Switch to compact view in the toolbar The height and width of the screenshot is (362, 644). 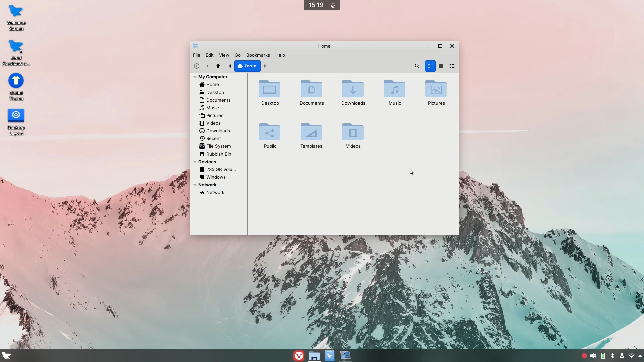(452, 66)
